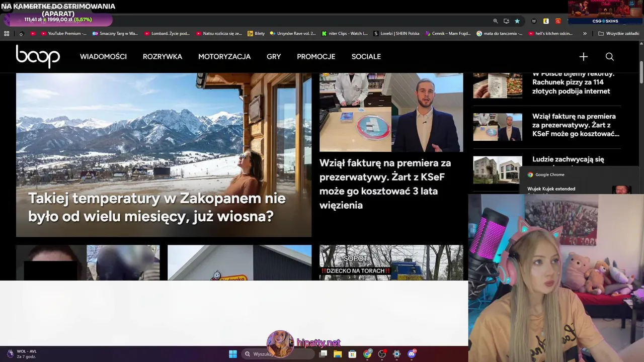Open OBS Studio from the taskbar
This screenshot has height=362, width=644.
382,354
